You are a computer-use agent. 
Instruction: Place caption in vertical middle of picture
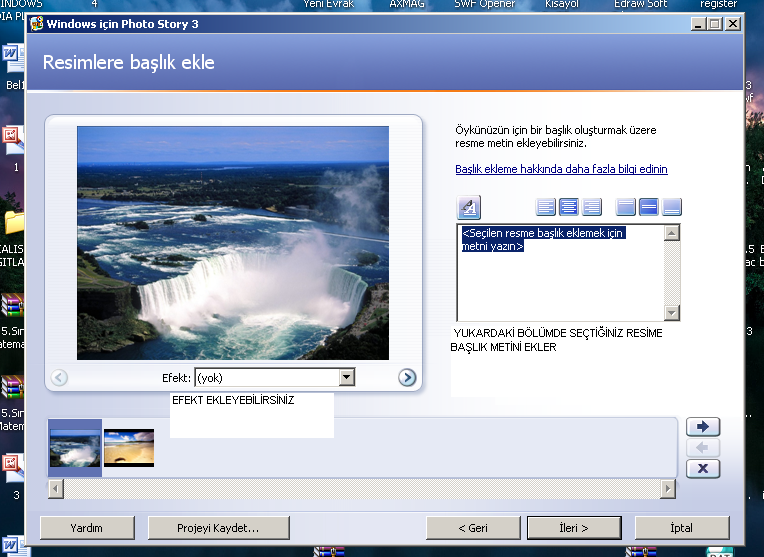pos(649,207)
